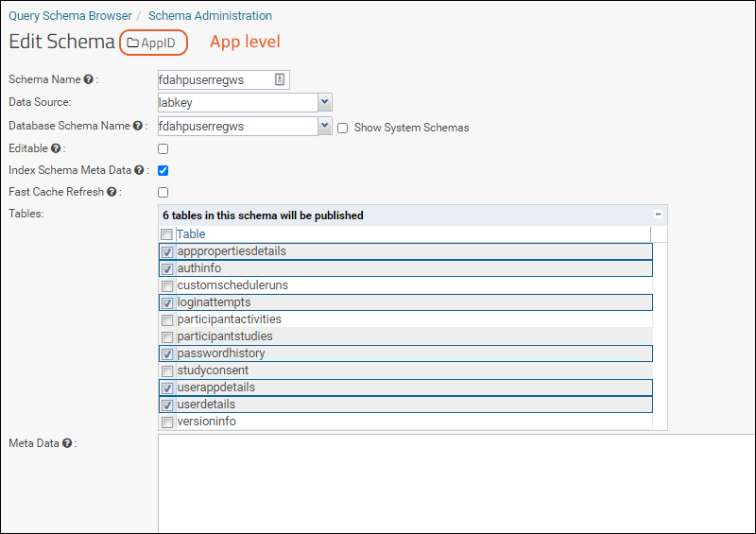Click the help icon beside Database Schema Name
The image size is (756, 534).
click(138, 126)
